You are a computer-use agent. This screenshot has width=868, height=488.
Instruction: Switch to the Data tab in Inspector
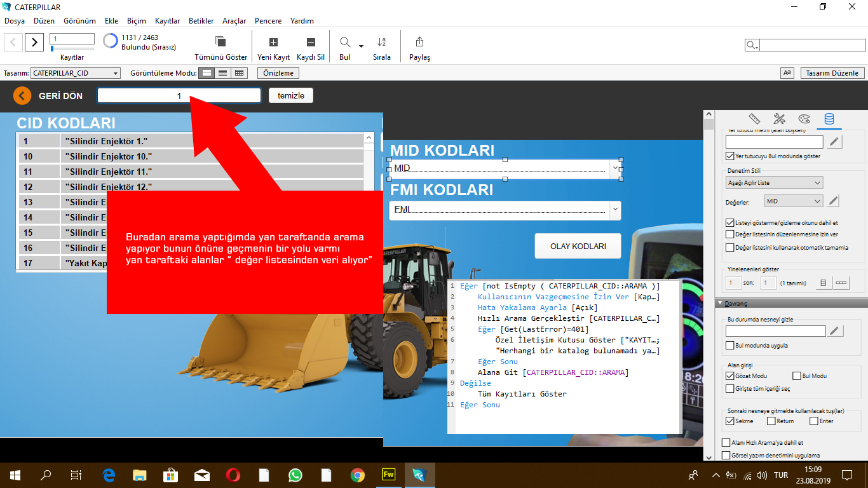[829, 119]
